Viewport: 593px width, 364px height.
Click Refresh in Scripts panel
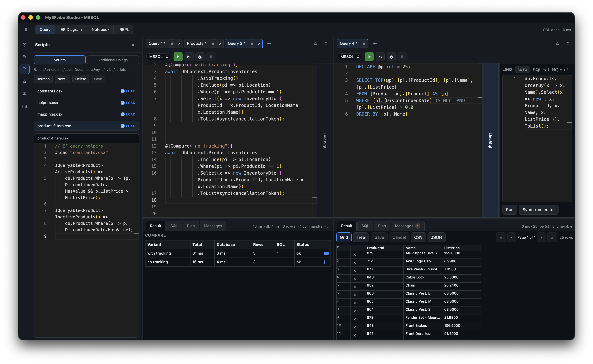click(x=43, y=79)
